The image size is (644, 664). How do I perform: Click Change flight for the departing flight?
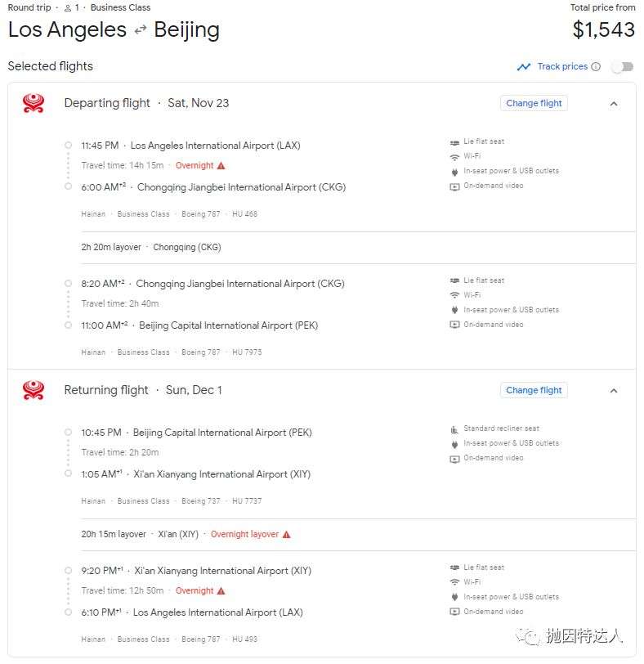pyautogui.click(x=534, y=103)
